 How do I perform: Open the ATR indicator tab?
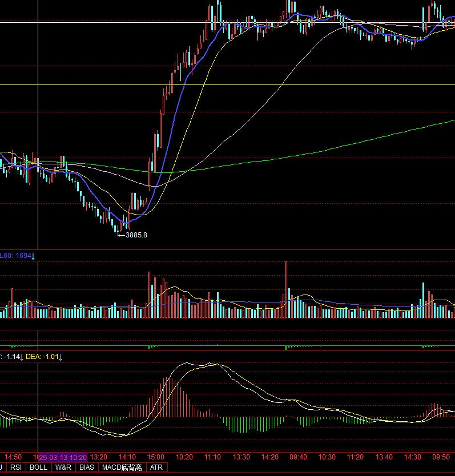[156, 467]
